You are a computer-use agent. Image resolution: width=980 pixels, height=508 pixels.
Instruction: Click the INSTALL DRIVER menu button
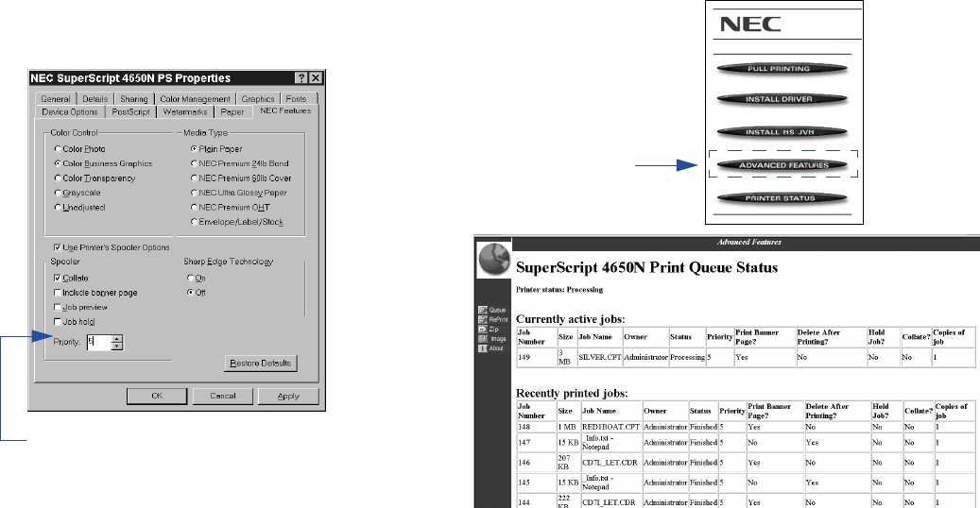click(x=782, y=99)
